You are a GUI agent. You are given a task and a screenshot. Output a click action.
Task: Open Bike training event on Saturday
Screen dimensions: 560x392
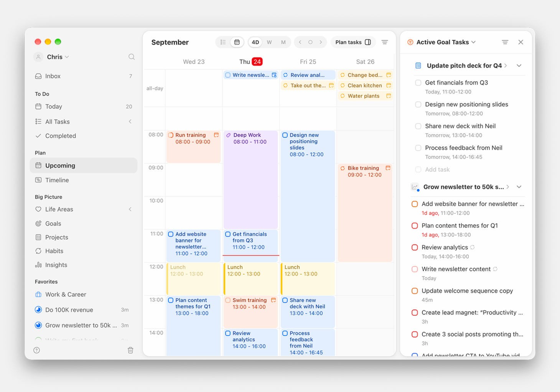(x=365, y=213)
